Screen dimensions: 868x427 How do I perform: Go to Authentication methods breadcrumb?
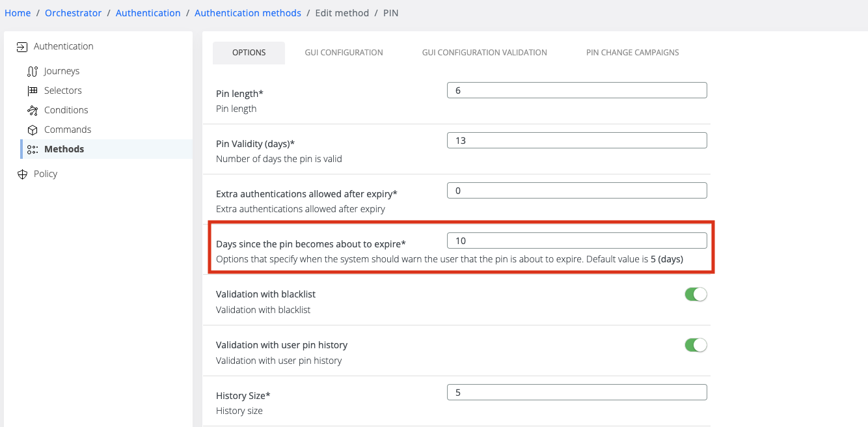[x=248, y=12]
